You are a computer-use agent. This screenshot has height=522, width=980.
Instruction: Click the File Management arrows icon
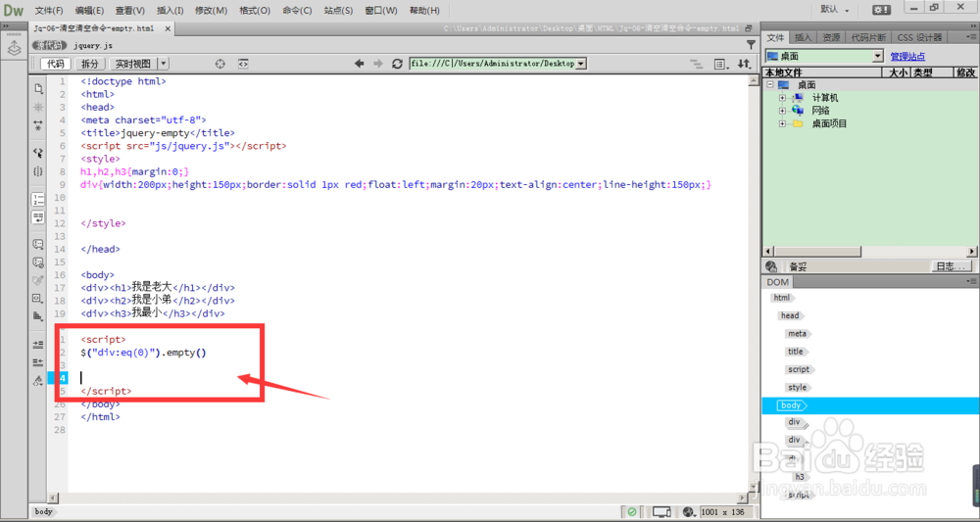(744, 64)
